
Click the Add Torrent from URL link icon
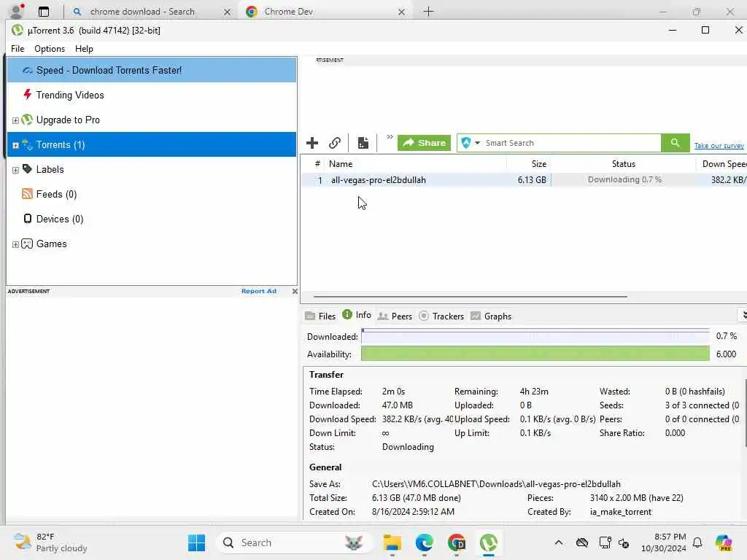(x=335, y=143)
